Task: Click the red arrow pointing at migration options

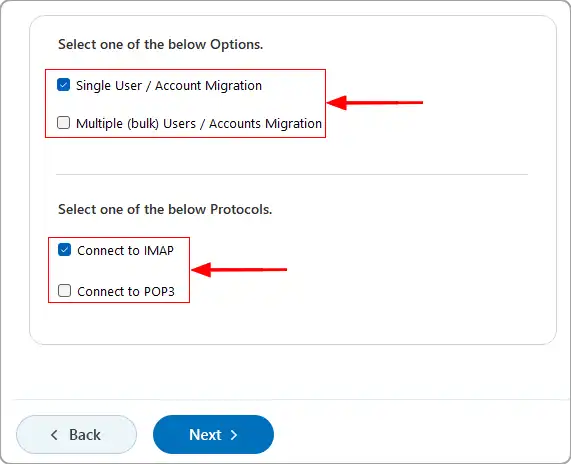Action: [375, 103]
